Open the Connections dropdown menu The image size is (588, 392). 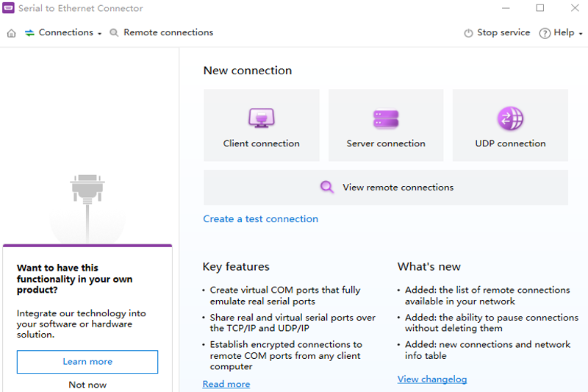pos(70,32)
